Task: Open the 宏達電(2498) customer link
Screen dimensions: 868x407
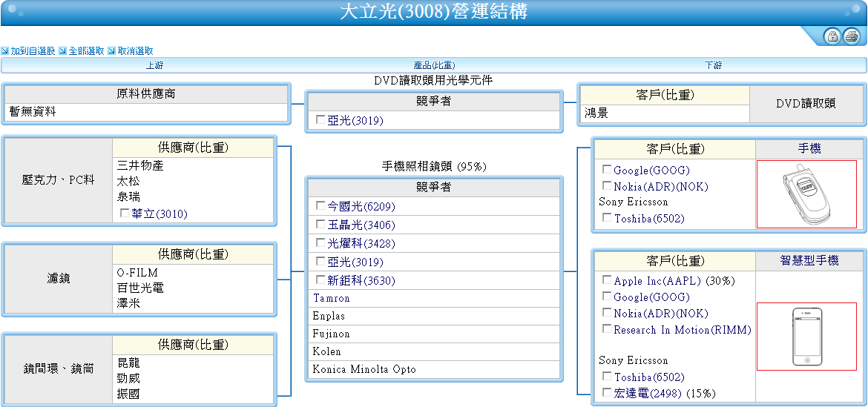Action: pyautogui.click(x=649, y=393)
